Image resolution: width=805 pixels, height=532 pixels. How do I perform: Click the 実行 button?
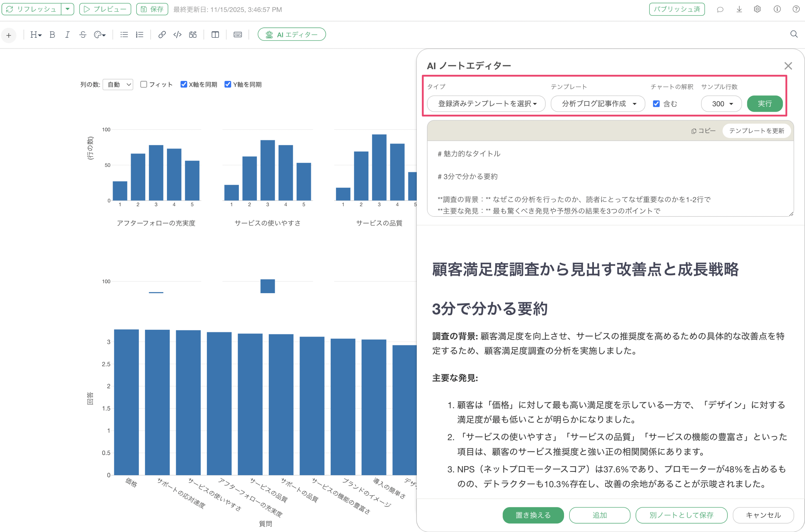pos(764,104)
